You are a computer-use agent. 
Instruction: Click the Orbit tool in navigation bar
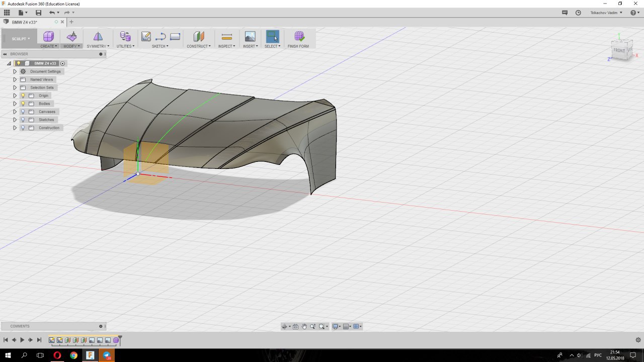[x=284, y=326]
